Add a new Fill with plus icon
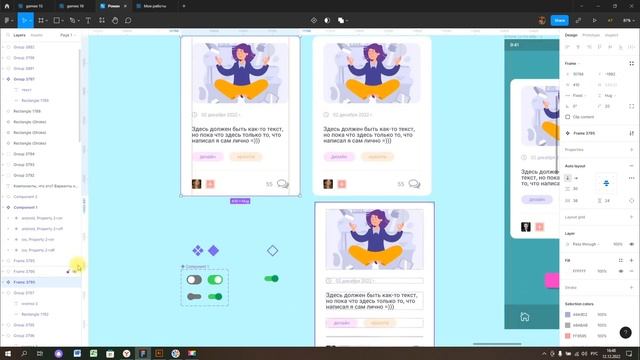Viewport: 640px width, 360px height. click(631, 260)
